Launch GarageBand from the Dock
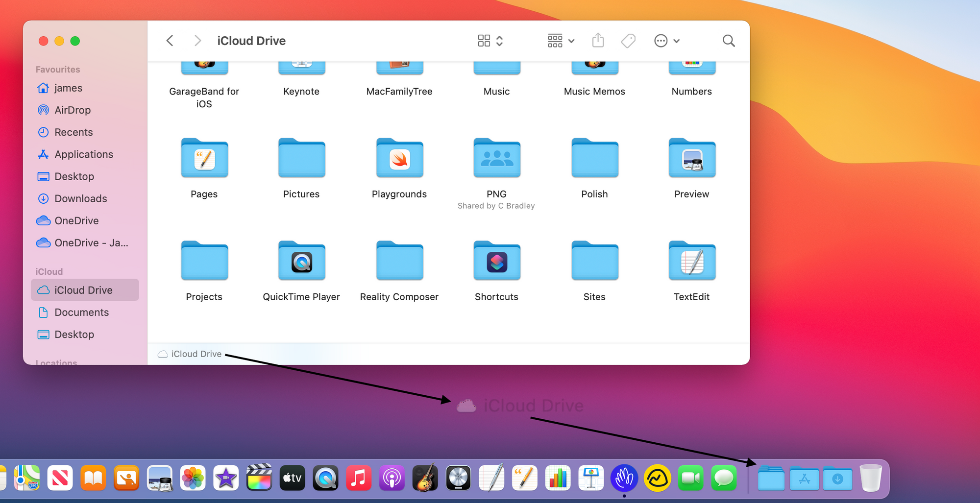Image resolution: width=980 pixels, height=503 pixels. click(424, 478)
